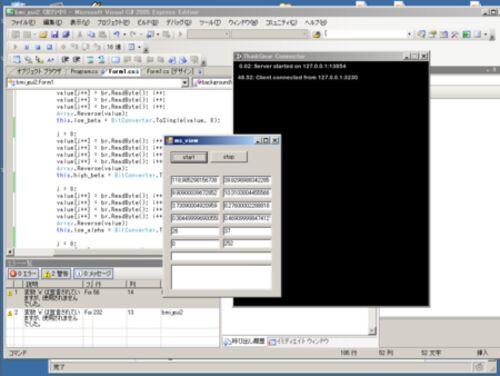
Task: Click the Step Over debug icon
Action: pyautogui.click(x=86, y=47)
